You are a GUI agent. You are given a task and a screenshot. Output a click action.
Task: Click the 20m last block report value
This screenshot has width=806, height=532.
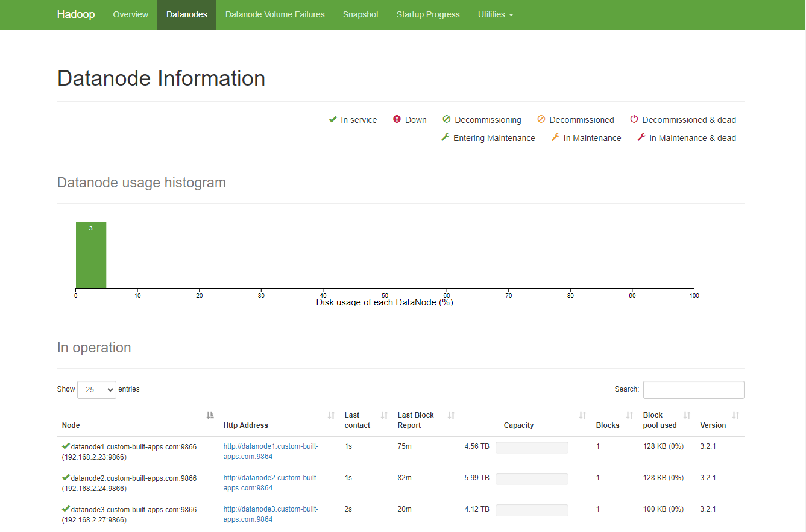(405, 509)
